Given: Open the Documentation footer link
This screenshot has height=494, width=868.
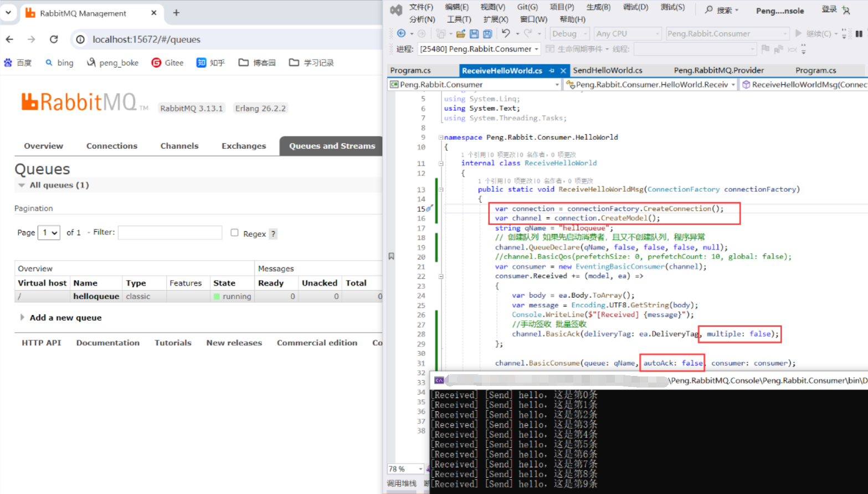Looking at the screenshot, I should (x=108, y=343).
